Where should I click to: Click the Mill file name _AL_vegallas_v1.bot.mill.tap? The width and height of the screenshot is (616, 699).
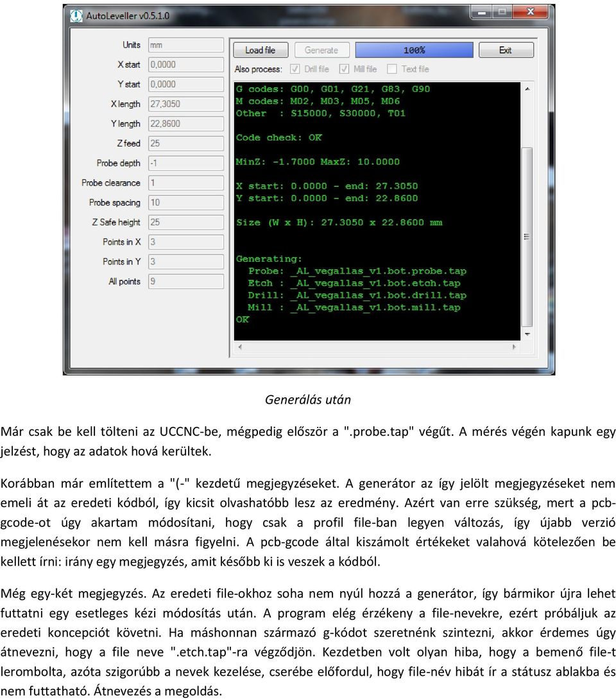click(375, 307)
